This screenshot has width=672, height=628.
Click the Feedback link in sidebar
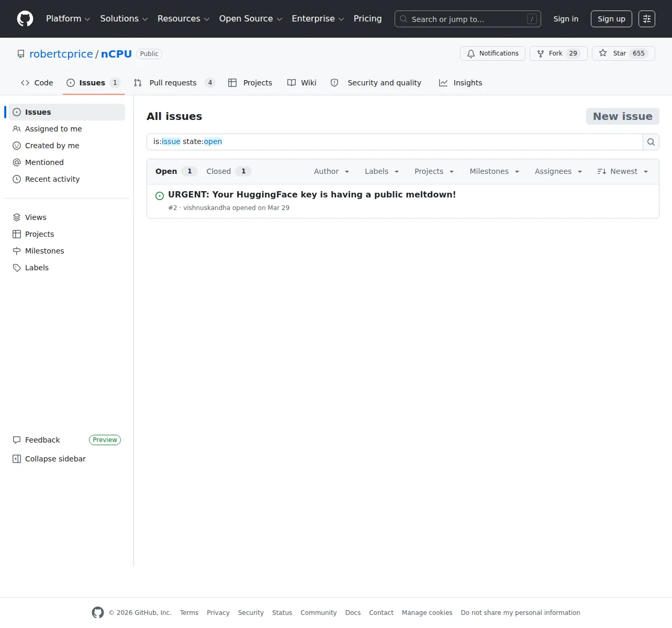click(x=42, y=440)
